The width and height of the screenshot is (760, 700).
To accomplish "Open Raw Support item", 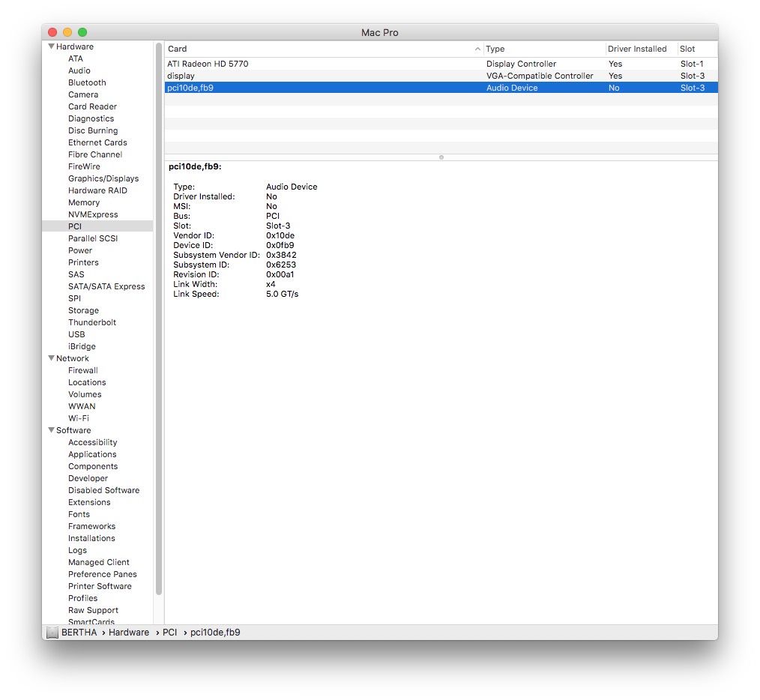I will [93, 610].
